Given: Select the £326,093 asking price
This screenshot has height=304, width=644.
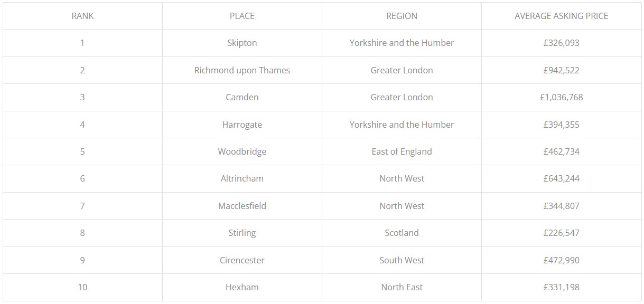Looking at the screenshot, I should [561, 43].
